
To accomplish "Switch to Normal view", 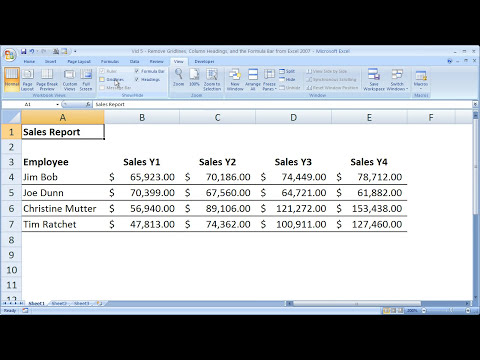I will click(12, 79).
